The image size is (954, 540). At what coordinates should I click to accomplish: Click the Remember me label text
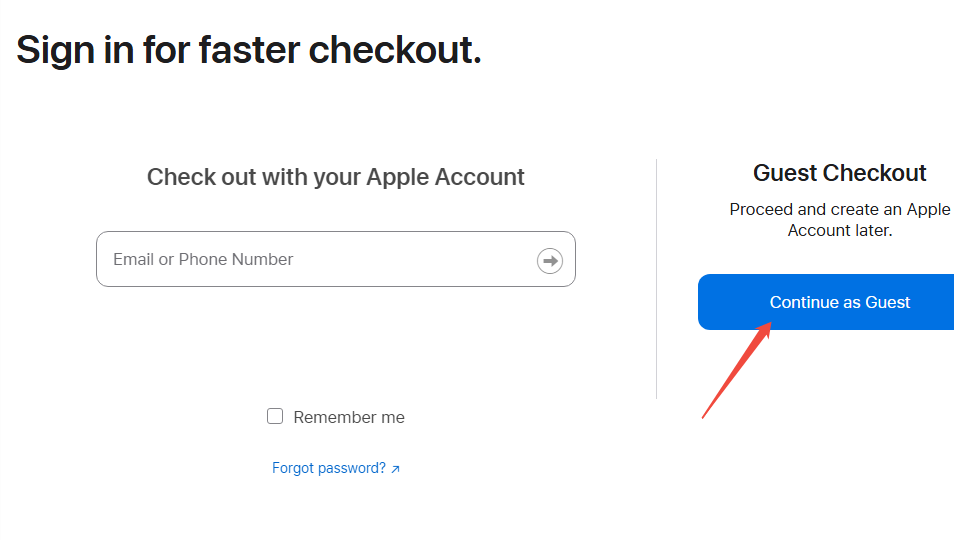coord(349,418)
